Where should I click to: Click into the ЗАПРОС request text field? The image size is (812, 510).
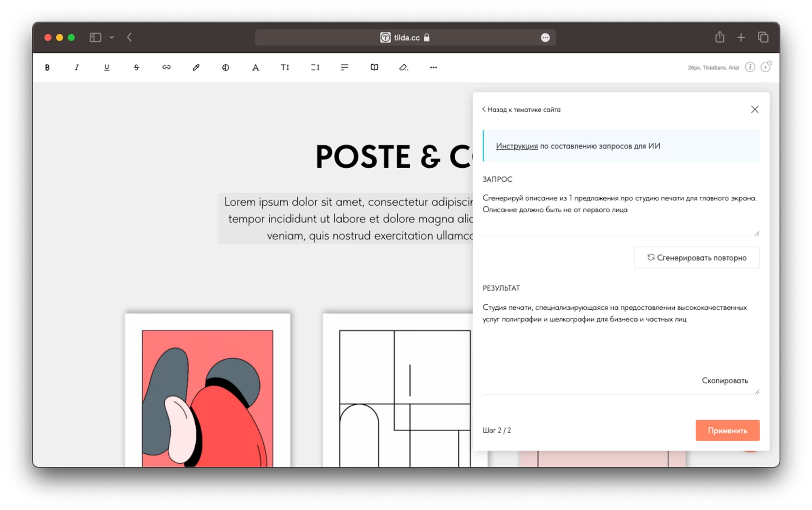pyautogui.click(x=621, y=213)
